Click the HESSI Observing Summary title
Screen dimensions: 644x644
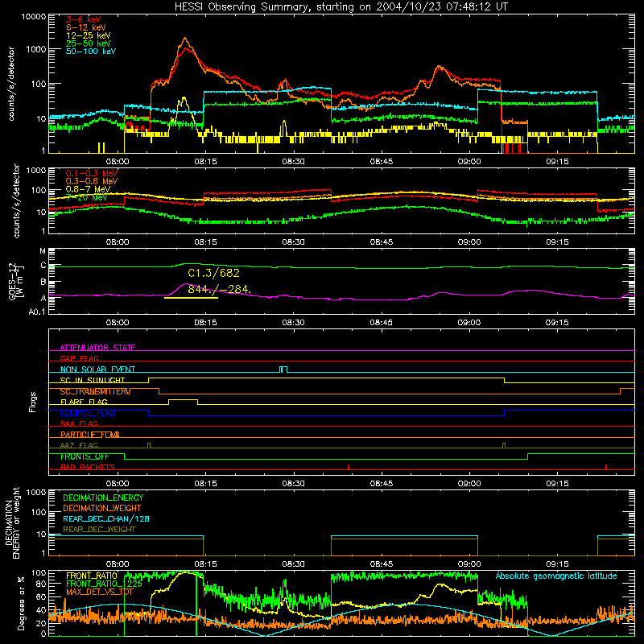click(341, 7)
